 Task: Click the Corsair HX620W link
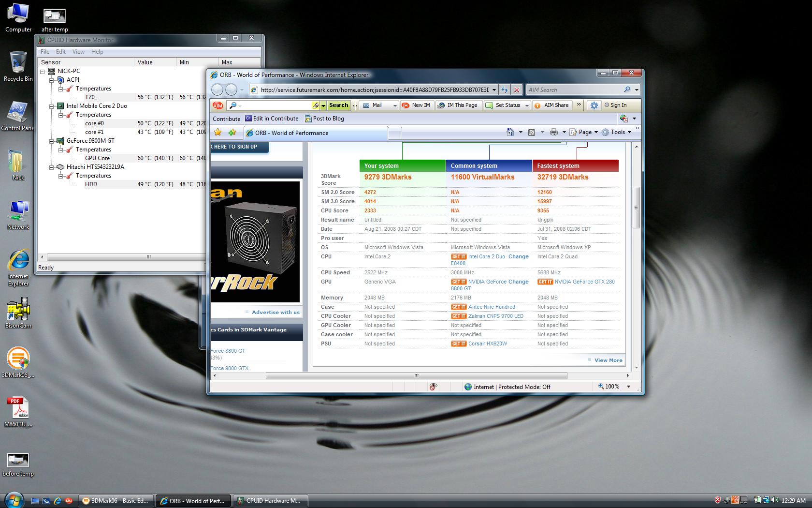tap(488, 344)
